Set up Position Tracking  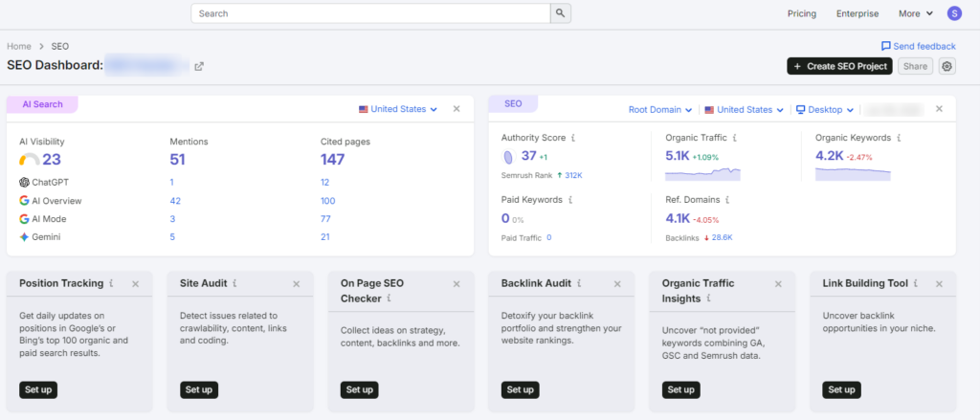point(38,390)
